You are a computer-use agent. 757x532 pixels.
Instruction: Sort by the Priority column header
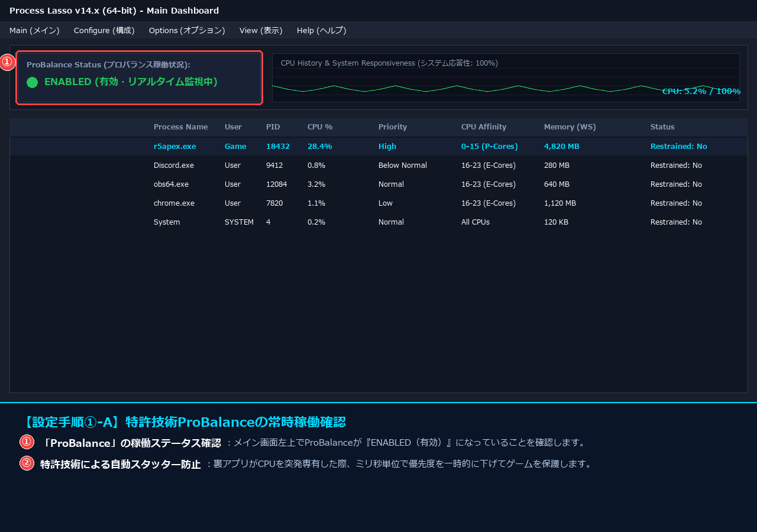[x=393, y=127]
